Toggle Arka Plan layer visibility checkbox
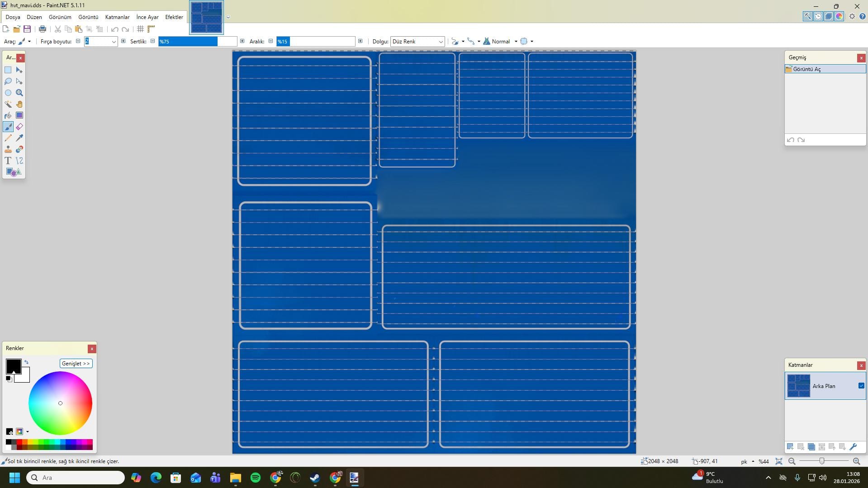The image size is (868, 488). (x=861, y=386)
